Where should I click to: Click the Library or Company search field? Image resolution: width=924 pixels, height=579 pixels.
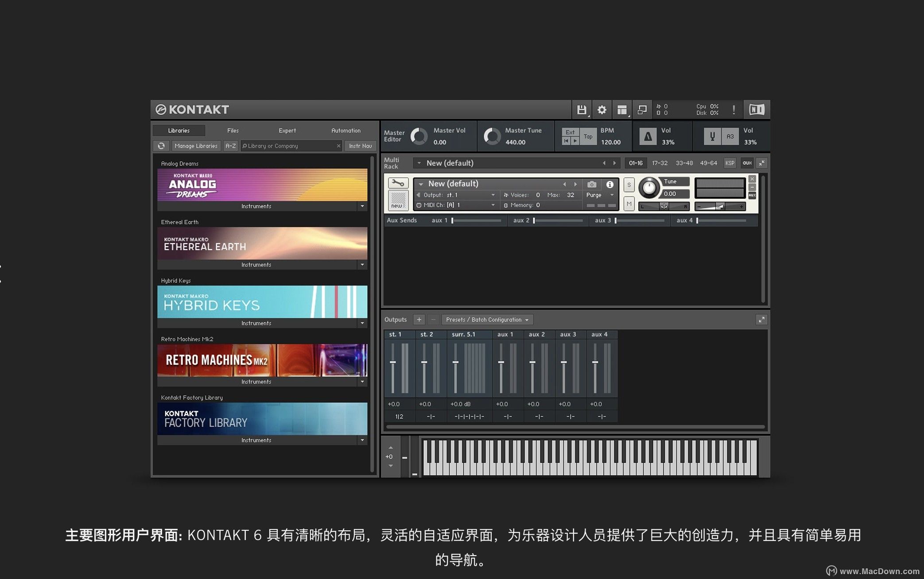tap(291, 146)
